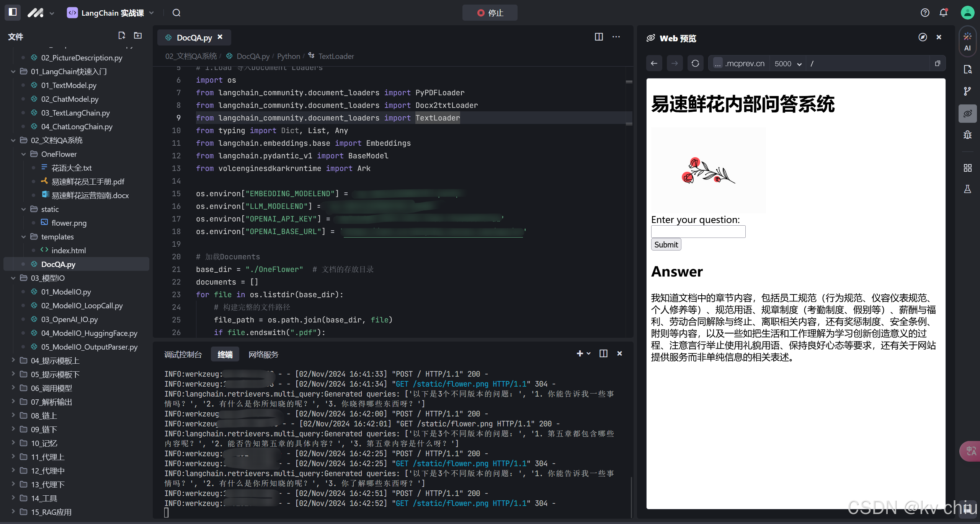This screenshot has height=524, width=980.
Task: Open the search magnifier in top bar
Action: click(176, 13)
